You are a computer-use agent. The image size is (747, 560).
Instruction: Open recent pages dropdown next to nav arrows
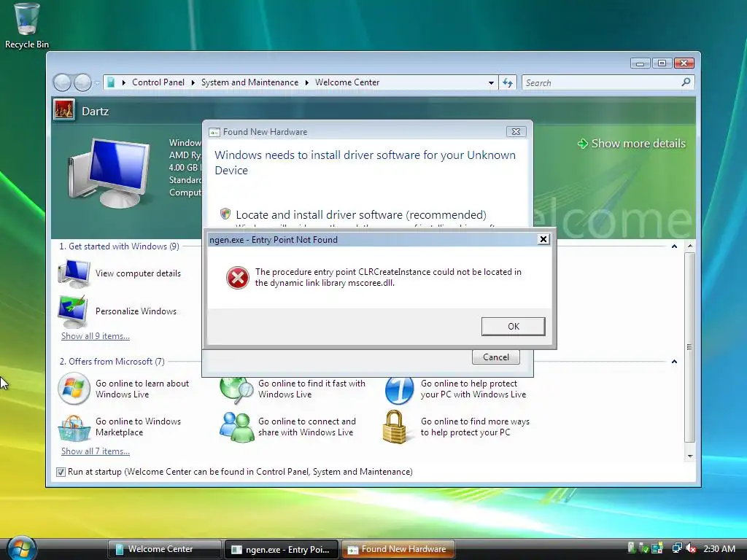coord(97,83)
